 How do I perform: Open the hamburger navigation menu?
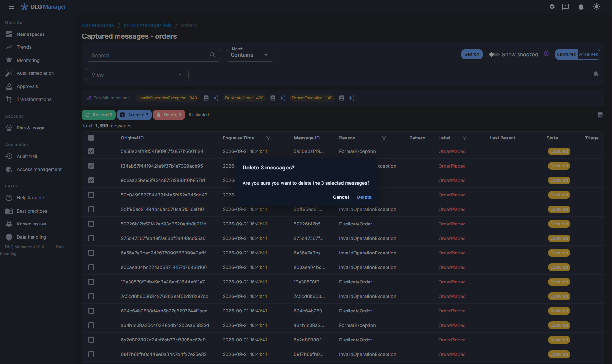point(12,7)
